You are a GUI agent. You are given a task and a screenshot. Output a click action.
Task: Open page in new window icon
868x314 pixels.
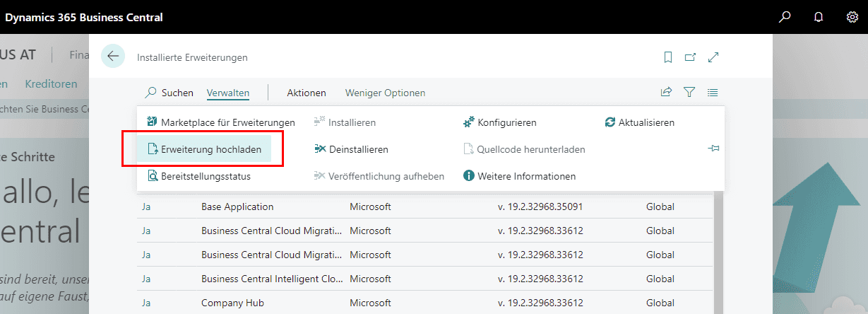tap(690, 57)
